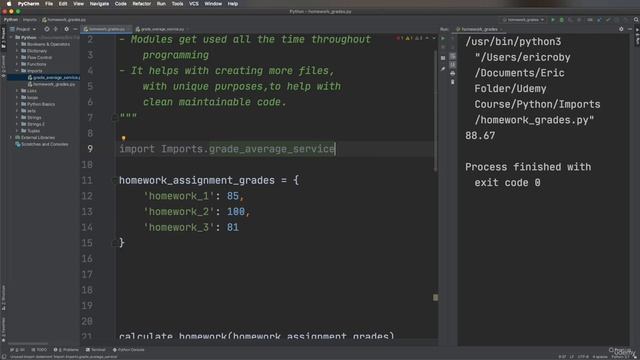Image resolution: width=640 pixels, height=360 pixels.
Task: Toggle Soft-Wrap in Run panel
Action: (x=453, y=56)
